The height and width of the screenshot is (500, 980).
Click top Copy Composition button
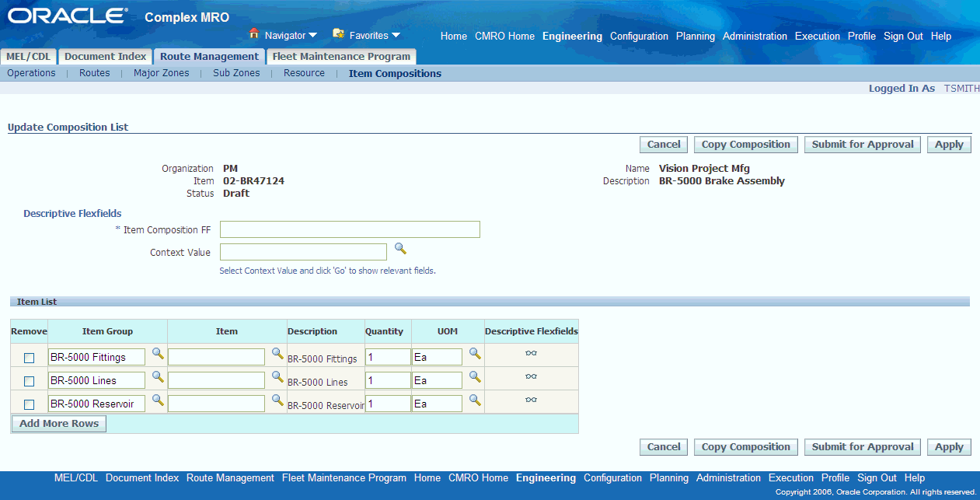(745, 145)
